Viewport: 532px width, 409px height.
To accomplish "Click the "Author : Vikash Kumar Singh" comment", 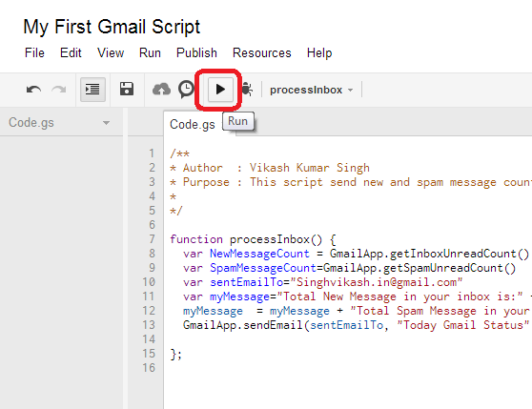I will point(276,168).
